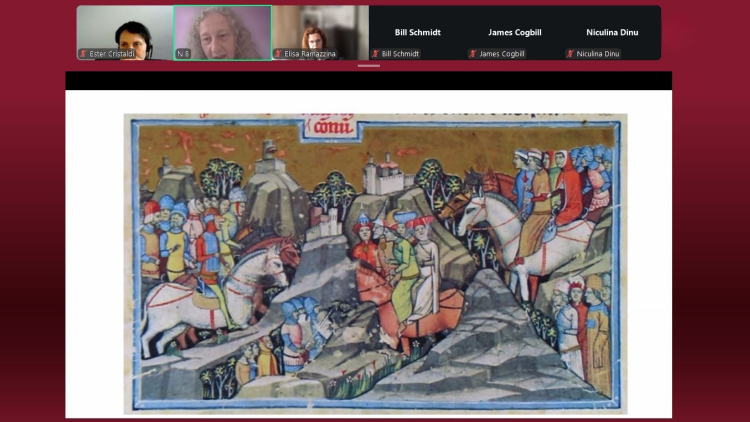This screenshot has height=422, width=750.
Task: Click muted mic icon beside Elisa Ramazzina
Action: pos(278,54)
